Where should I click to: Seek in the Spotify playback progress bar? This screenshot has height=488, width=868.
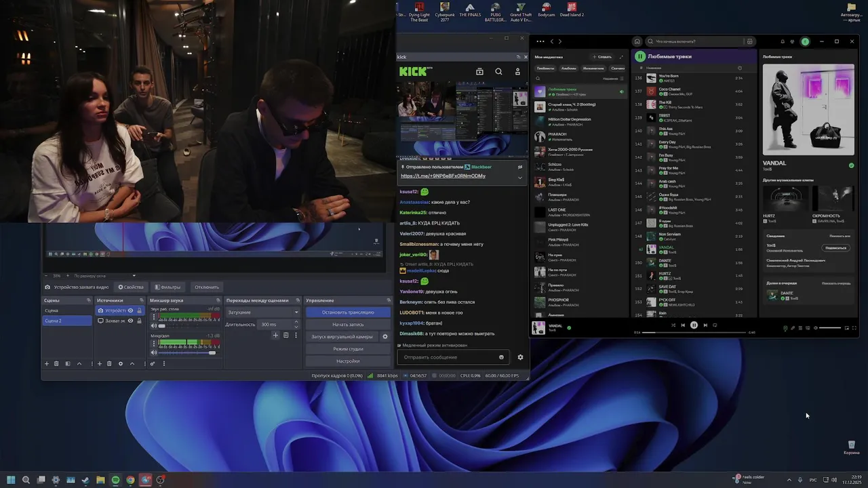(694, 332)
